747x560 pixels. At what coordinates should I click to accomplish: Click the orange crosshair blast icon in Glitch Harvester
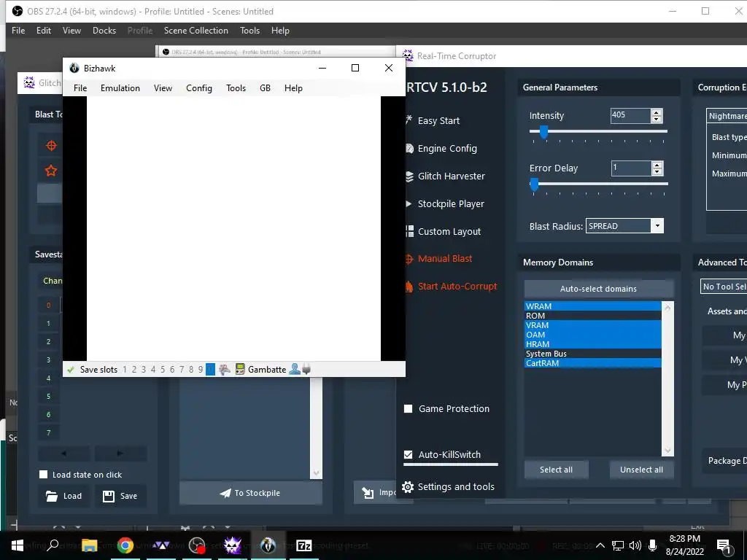[51, 146]
